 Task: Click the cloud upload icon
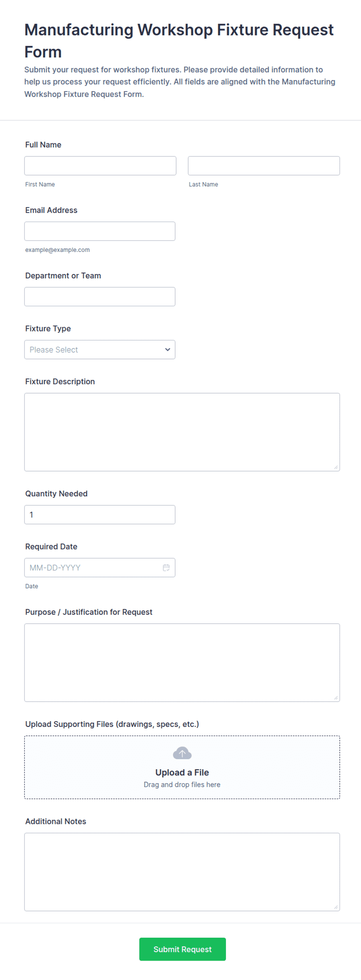point(182,753)
